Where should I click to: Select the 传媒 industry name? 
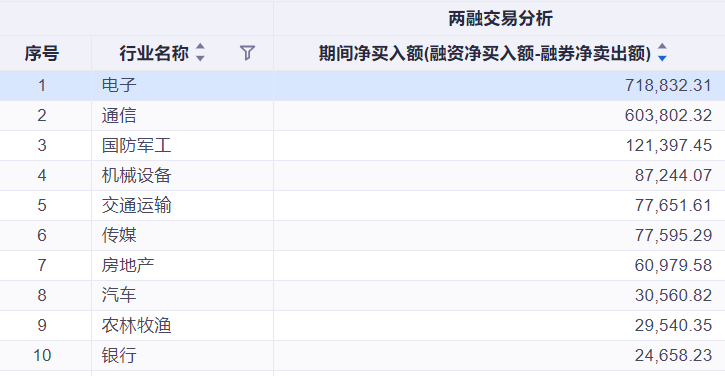(119, 235)
